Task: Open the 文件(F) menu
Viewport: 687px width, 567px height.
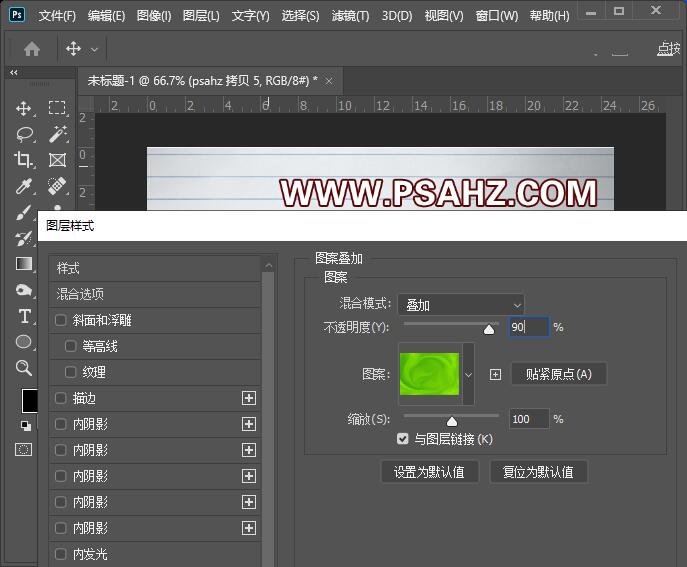Action: coord(57,16)
